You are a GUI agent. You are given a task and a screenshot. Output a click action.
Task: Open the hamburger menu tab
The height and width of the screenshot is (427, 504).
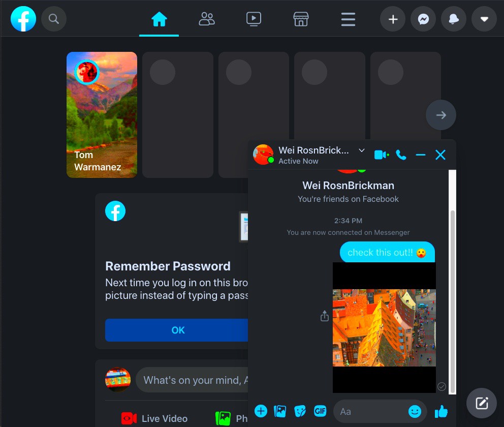(348, 19)
